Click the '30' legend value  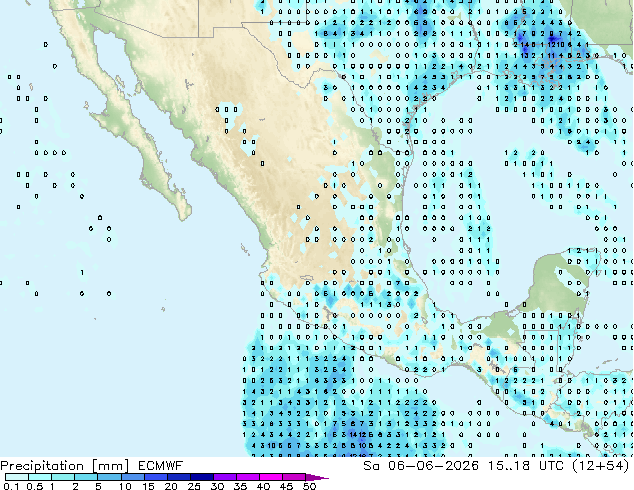[x=217, y=486]
